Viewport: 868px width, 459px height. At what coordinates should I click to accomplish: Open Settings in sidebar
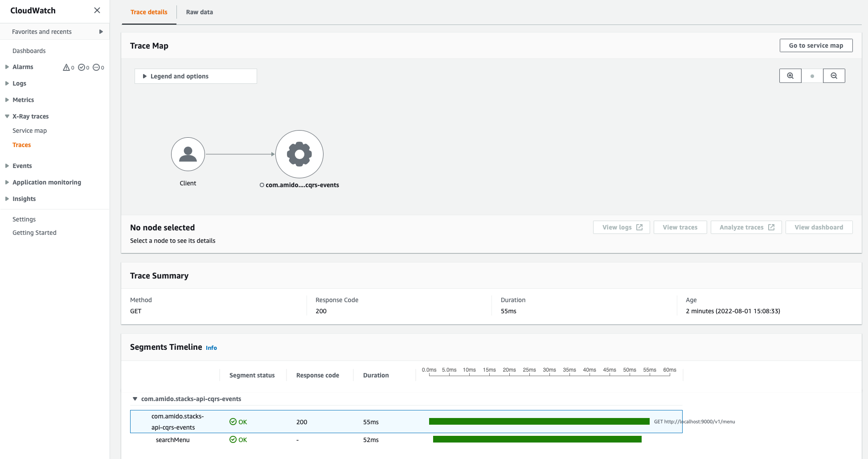[x=24, y=219]
